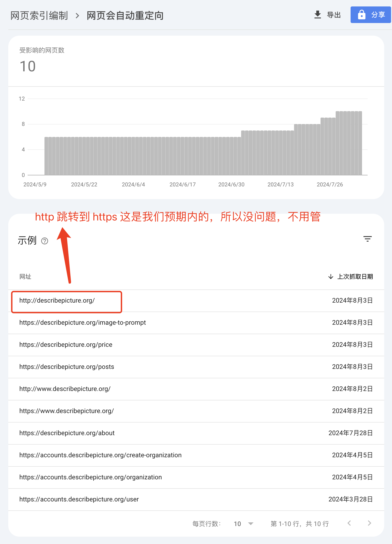
Task: Click the 2024年3月28日 crawl date cell
Action: coord(351,499)
